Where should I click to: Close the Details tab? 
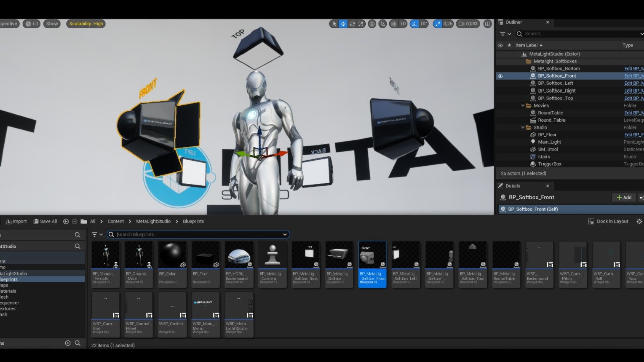coord(547,186)
